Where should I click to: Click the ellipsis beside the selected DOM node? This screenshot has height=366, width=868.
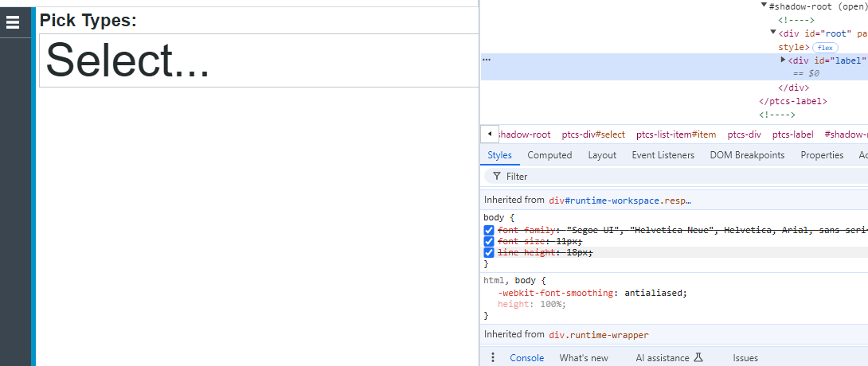click(x=487, y=60)
